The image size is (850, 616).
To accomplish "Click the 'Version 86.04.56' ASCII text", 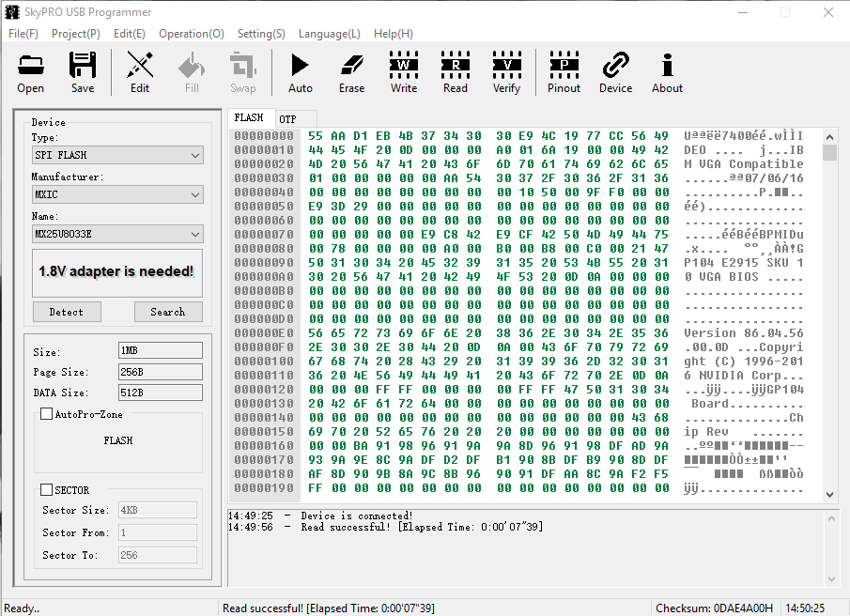I will [x=744, y=333].
